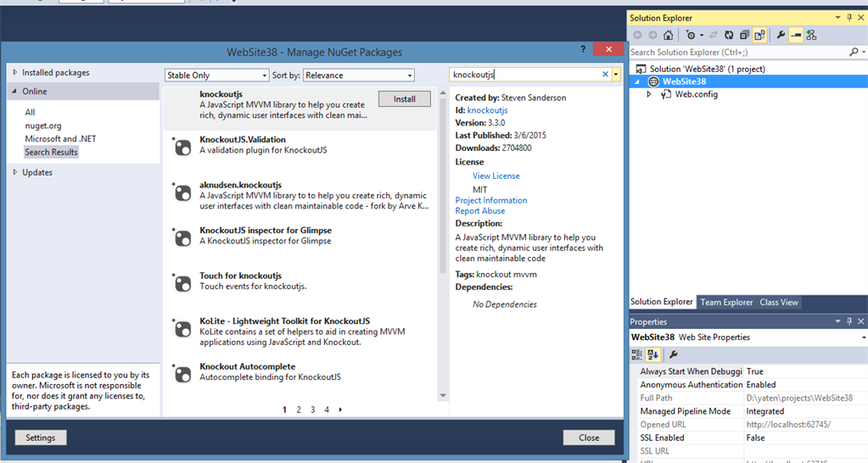Open the View License link
This screenshot has height=463, width=868.
[496, 176]
